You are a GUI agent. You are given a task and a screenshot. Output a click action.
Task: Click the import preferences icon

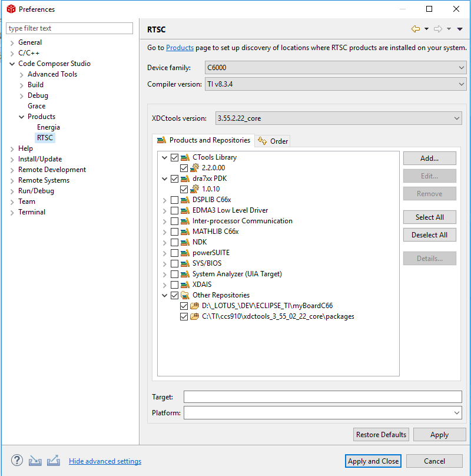[x=35, y=461]
